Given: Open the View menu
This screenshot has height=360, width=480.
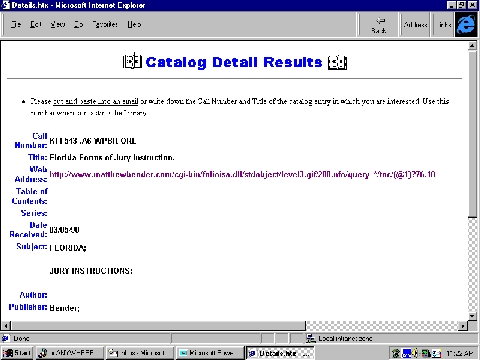Looking at the screenshot, I should click(x=58, y=24).
